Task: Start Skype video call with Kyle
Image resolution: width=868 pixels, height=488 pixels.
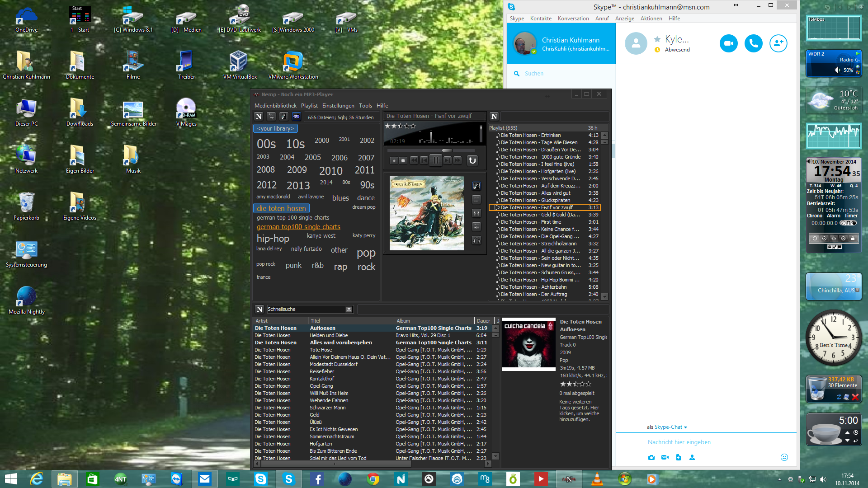Action: [x=728, y=43]
